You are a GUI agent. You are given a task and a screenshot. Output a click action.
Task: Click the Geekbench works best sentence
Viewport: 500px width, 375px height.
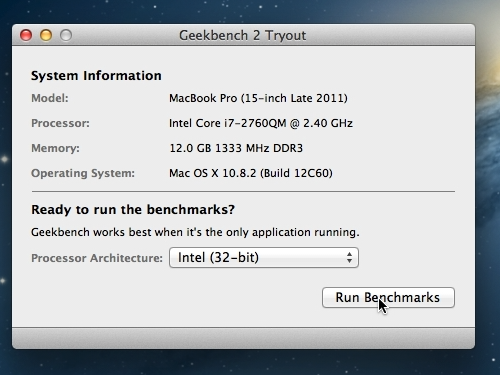tap(195, 232)
